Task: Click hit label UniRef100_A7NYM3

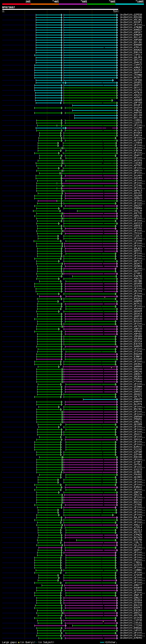Action: click(x=131, y=638)
